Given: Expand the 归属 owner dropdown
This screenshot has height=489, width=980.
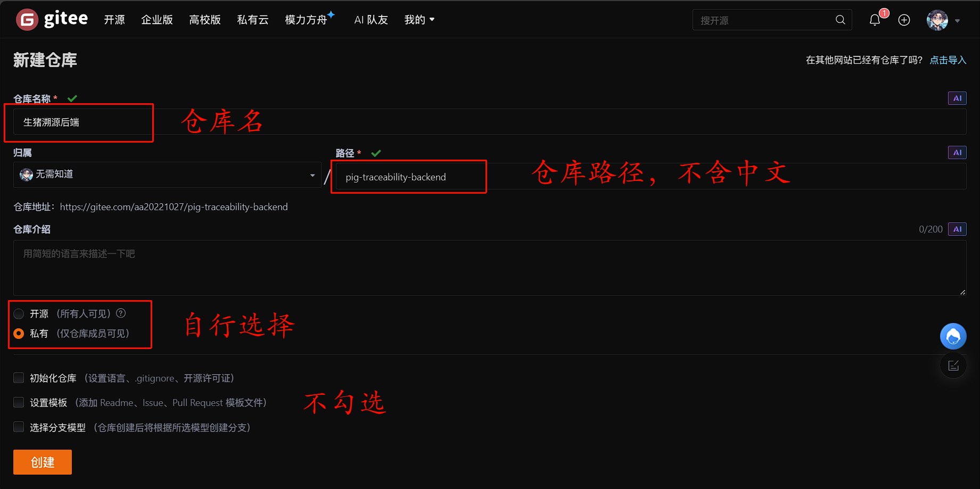Looking at the screenshot, I should 167,175.
